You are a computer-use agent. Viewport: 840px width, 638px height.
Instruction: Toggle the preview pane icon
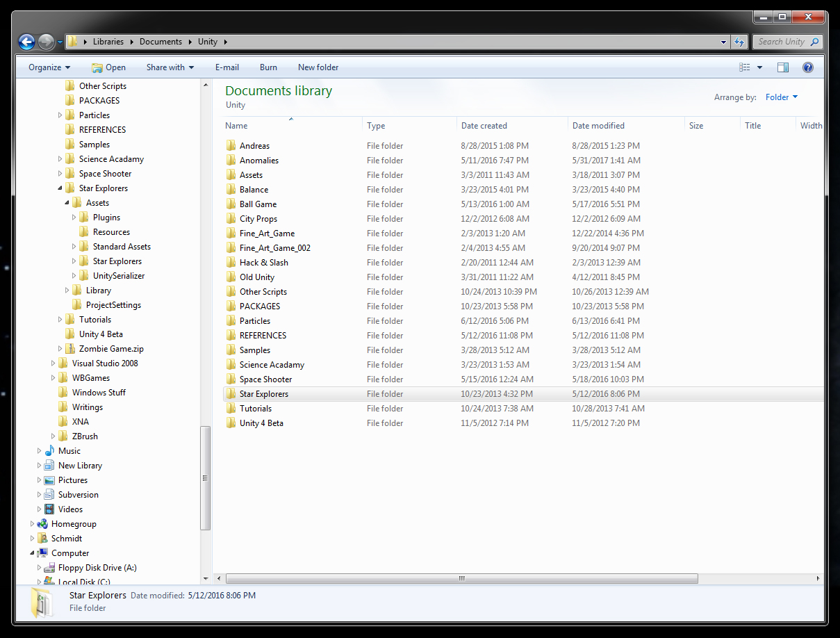click(783, 67)
